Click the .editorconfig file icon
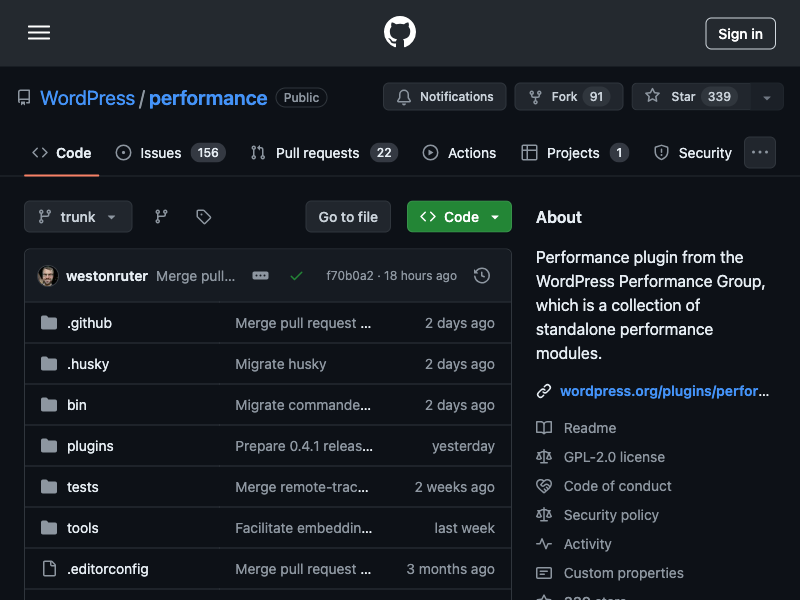Image resolution: width=800 pixels, height=600 pixels. pos(49,568)
